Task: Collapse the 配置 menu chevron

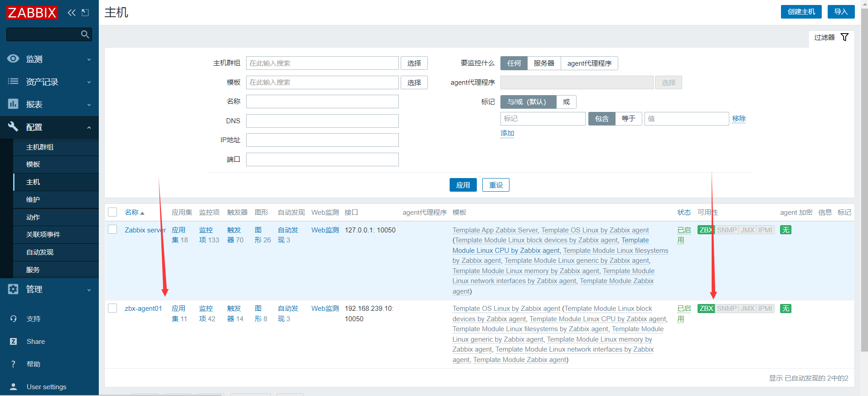Action: point(89,127)
